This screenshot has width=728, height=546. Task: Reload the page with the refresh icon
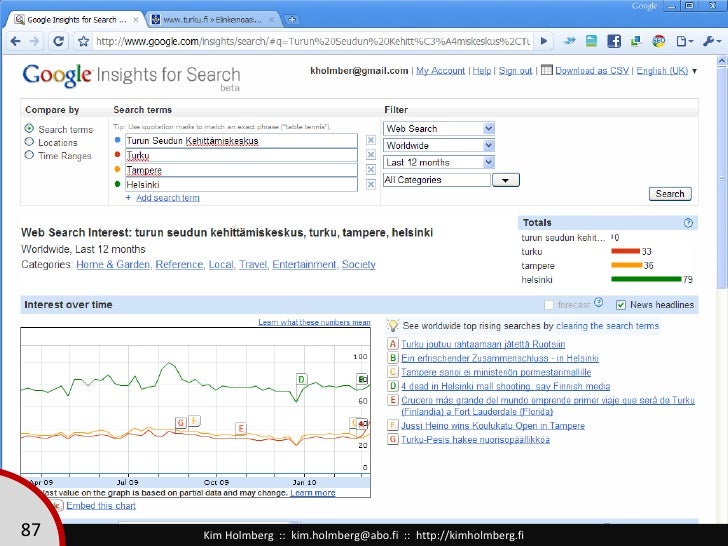58,41
